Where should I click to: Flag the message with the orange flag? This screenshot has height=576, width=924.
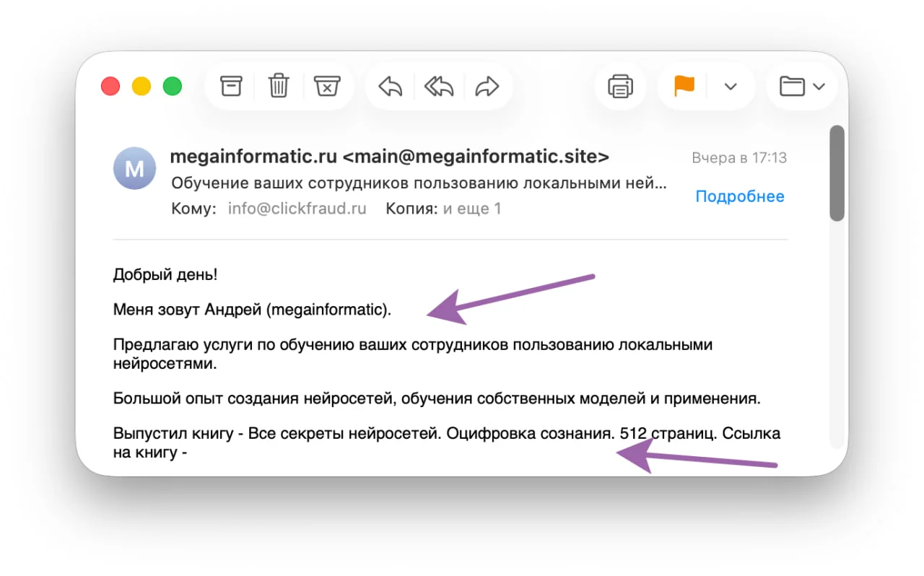pyautogui.click(x=684, y=87)
